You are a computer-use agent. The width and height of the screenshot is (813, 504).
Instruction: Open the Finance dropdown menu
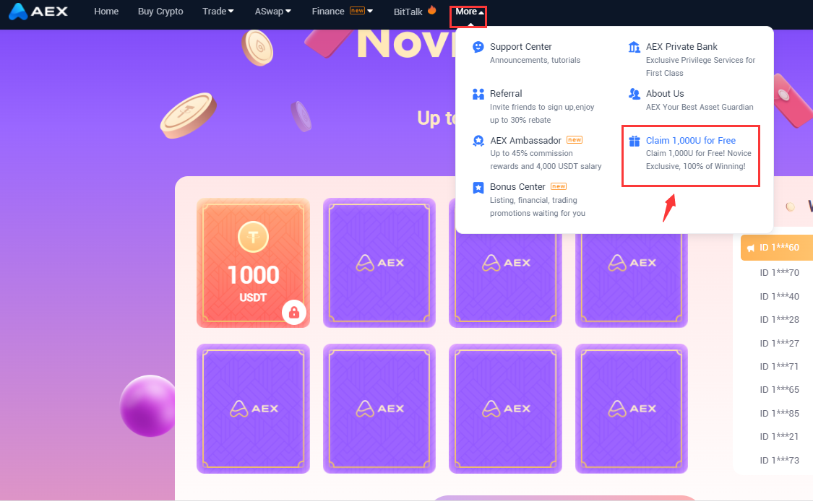(x=343, y=12)
